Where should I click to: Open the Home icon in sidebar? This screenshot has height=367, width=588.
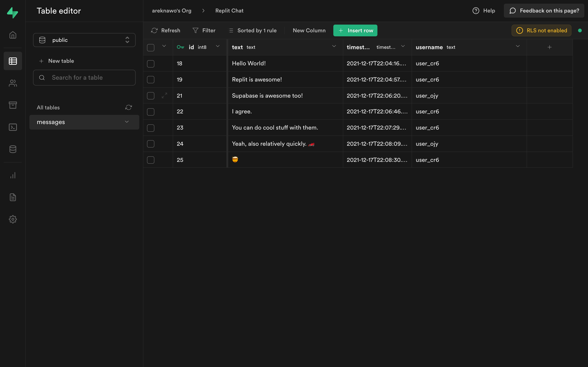click(x=13, y=35)
